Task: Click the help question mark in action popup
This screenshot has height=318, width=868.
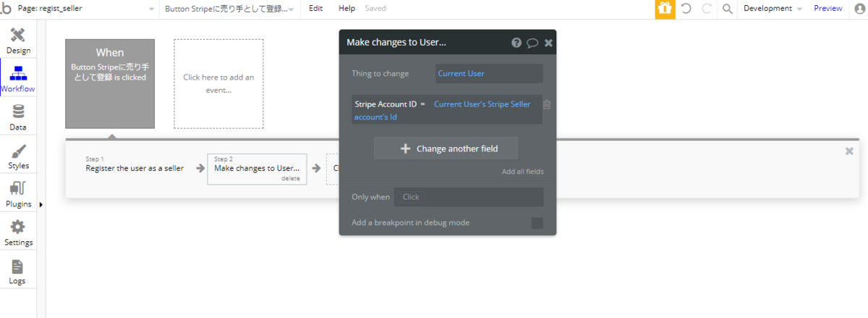Action: coord(516,43)
